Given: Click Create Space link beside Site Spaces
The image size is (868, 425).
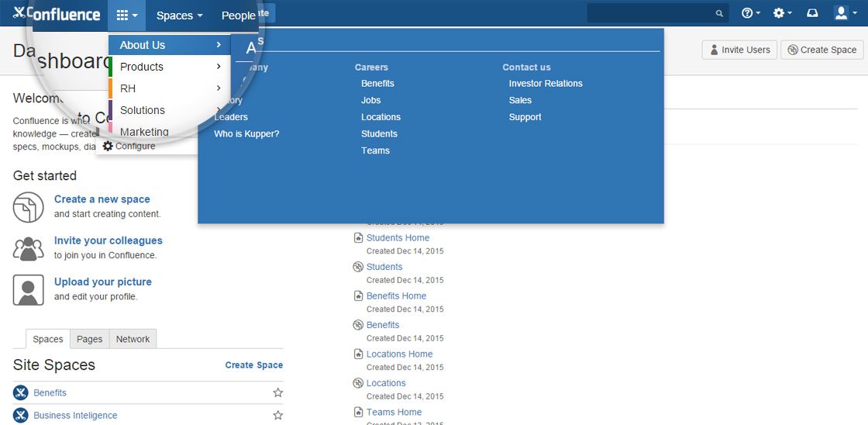Looking at the screenshot, I should [254, 365].
